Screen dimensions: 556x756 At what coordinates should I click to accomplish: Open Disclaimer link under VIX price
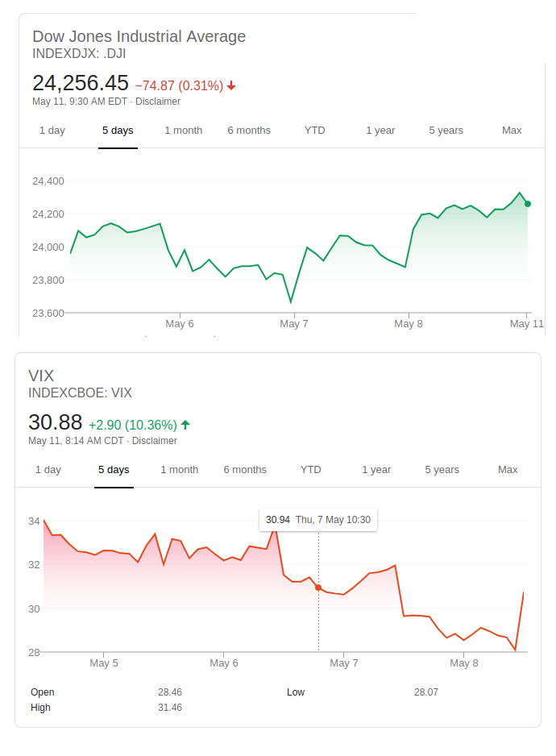(155, 441)
